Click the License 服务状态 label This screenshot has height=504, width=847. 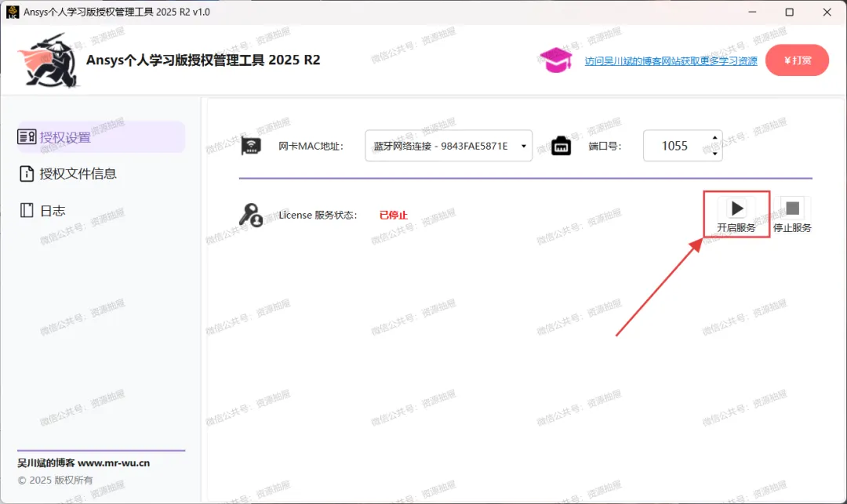click(318, 216)
